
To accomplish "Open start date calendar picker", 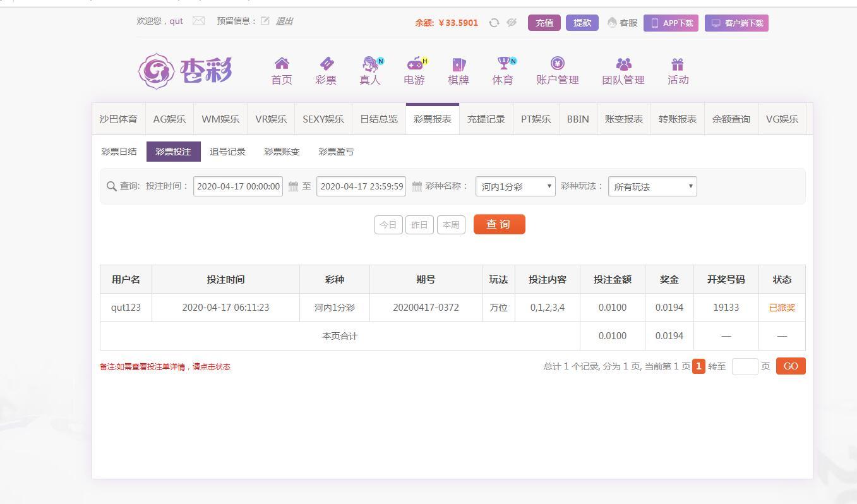I will 293,186.
